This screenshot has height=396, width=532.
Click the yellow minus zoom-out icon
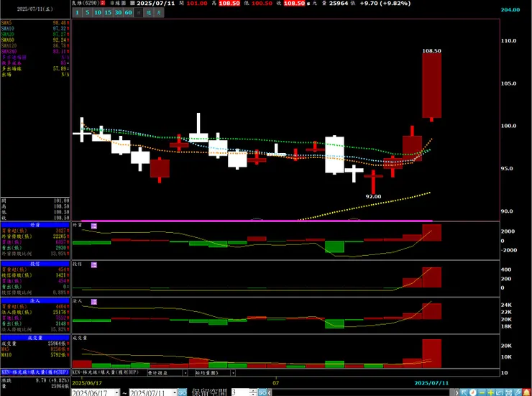482,392
